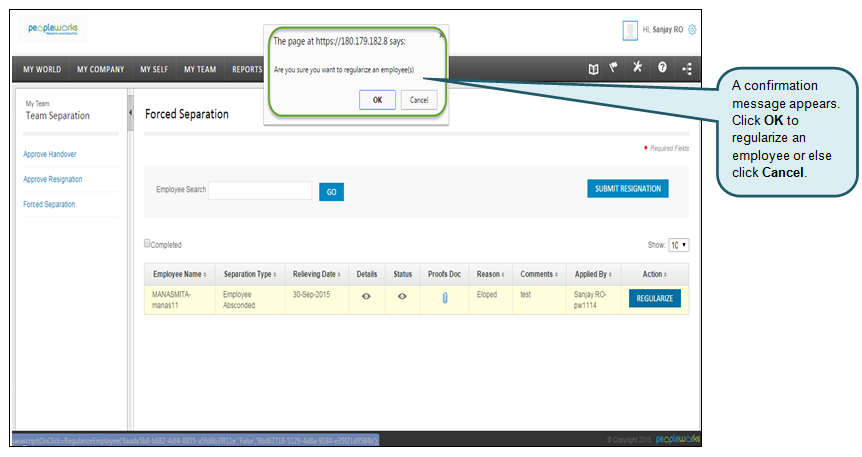Open the Approve Resignation link
This screenshot has width=862, height=457.
[53, 180]
